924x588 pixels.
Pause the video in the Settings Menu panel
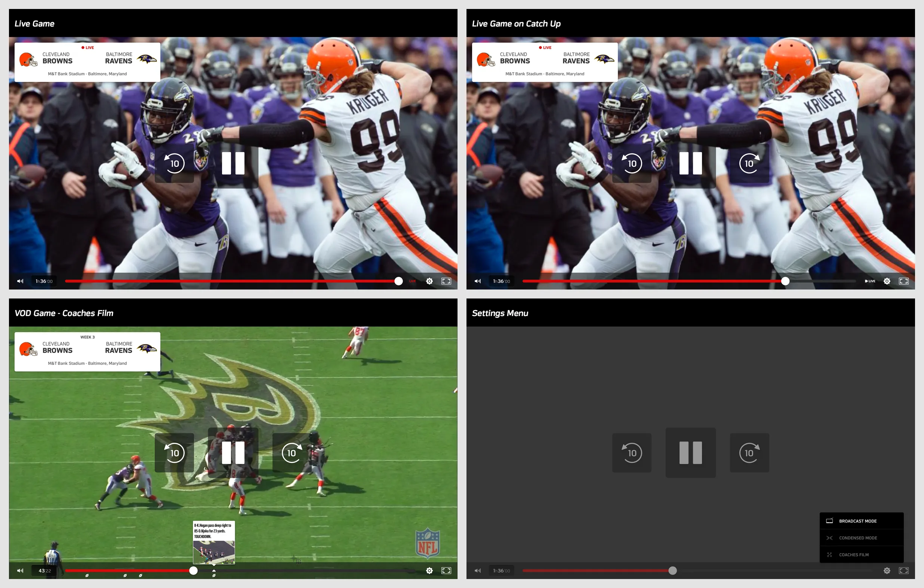690,453
